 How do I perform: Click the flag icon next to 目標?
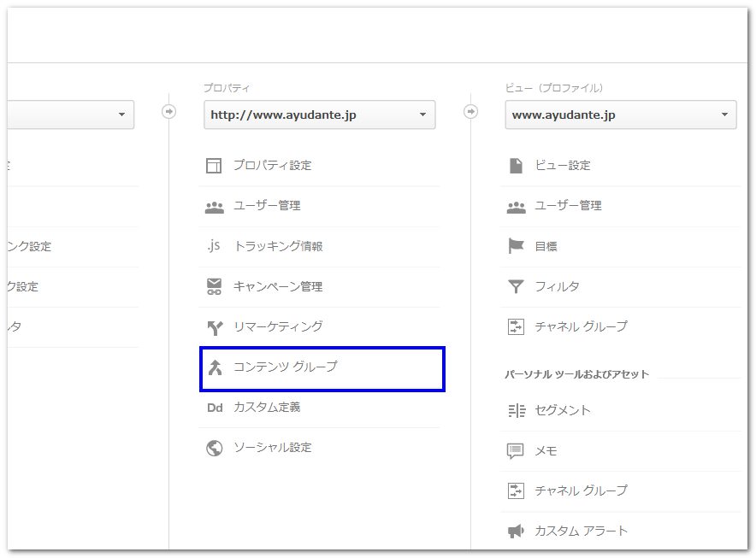[516, 246]
